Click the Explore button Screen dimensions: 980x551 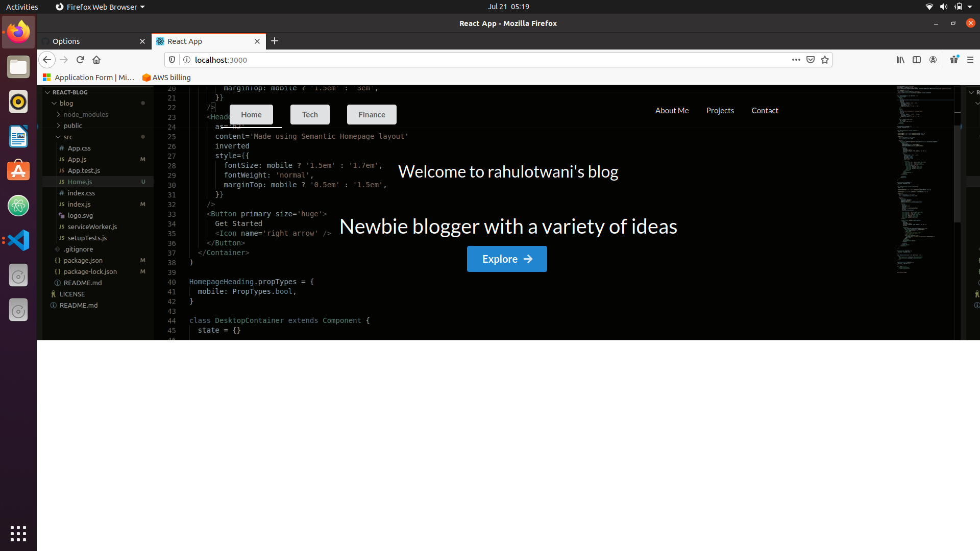(x=507, y=259)
